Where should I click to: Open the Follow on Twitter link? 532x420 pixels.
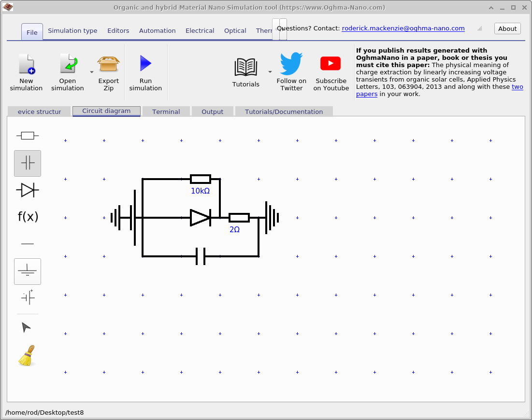pos(291,70)
